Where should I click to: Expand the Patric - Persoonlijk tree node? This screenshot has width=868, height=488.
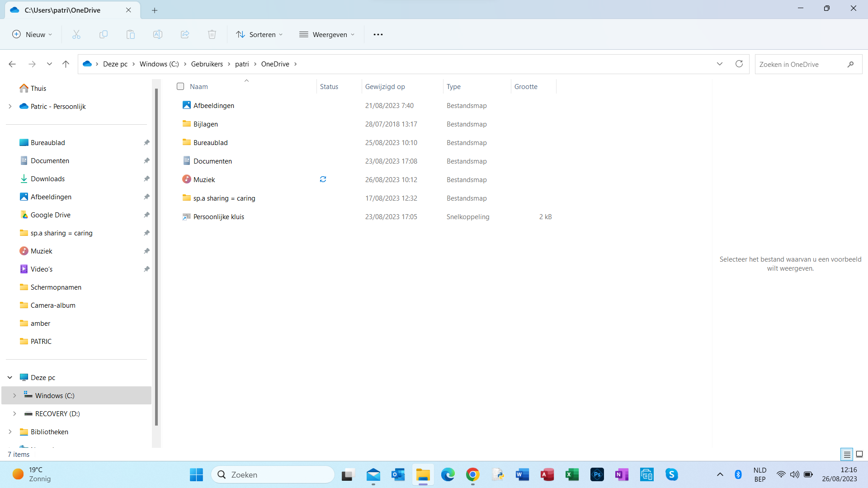click(x=10, y=106)
